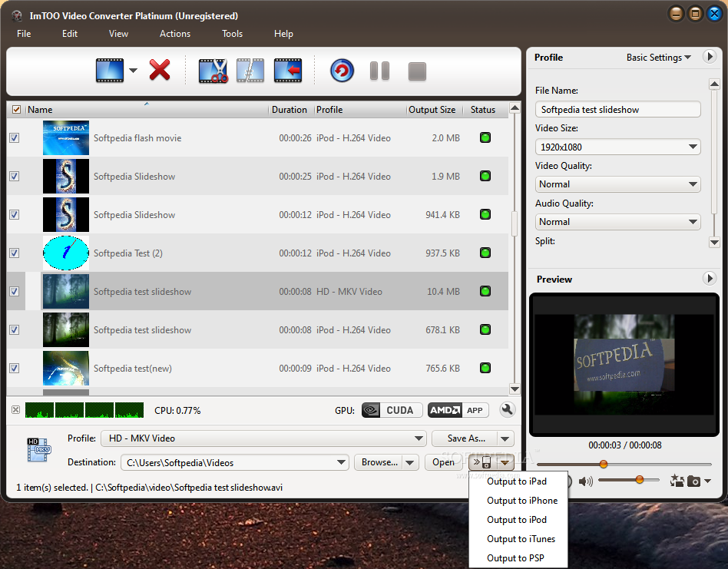
Task: Open the Audio Quality dropdown
Action: [617, 222]
